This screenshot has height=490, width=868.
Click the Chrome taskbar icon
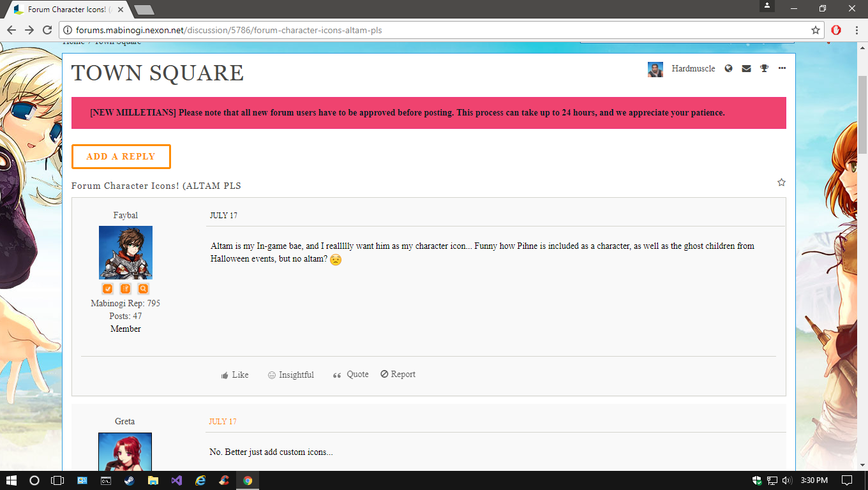coord(248,480)
